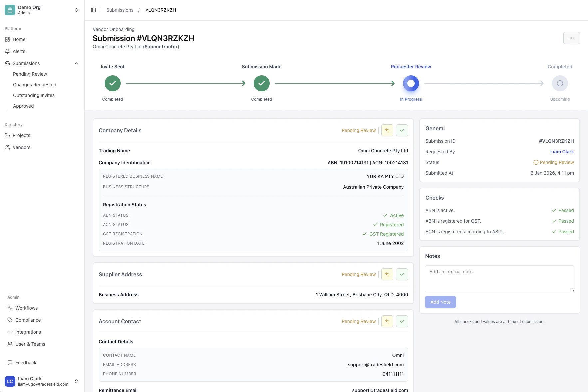The width and height of the screenshot is (588, 392).
Task: Open the Integrations icon
Action: [x=10, y=332]
